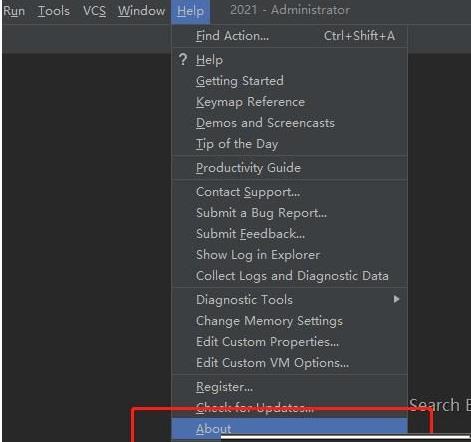Select the highlighted About item
The width and height of the screenshot is (471, 442).
[x=289, y=429]
